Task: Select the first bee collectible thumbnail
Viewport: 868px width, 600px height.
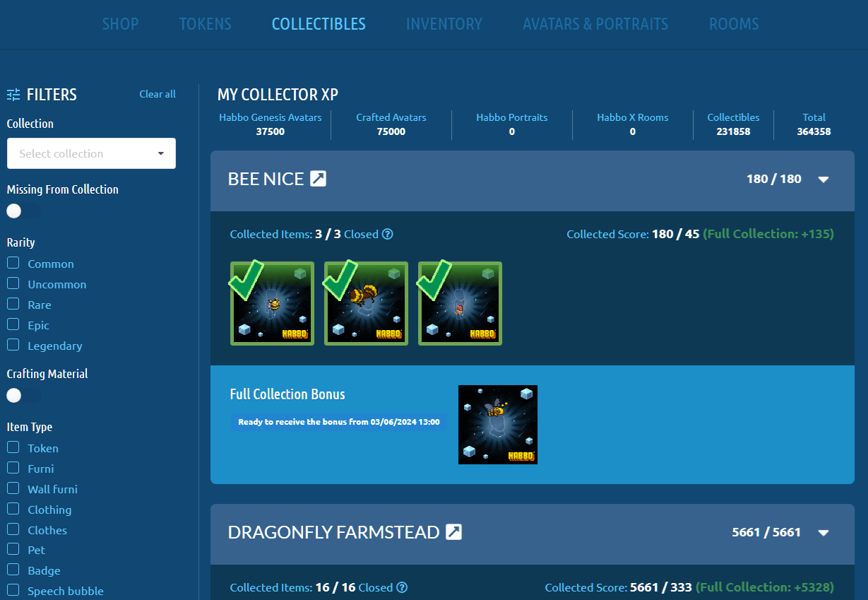Action: [272, 304]
